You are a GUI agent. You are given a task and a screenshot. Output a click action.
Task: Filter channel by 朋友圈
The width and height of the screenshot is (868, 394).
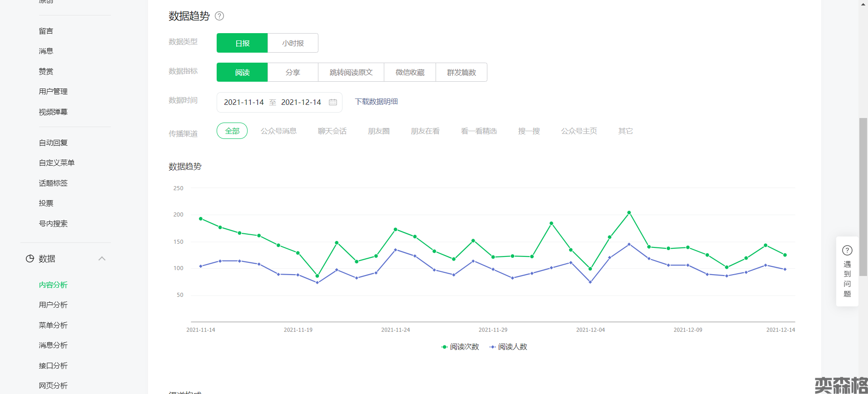click(x=378, y=131)
